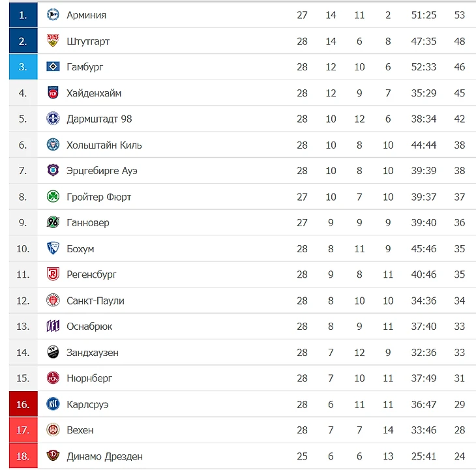Open the Эрцгебирге Ауэ team link

102,171
